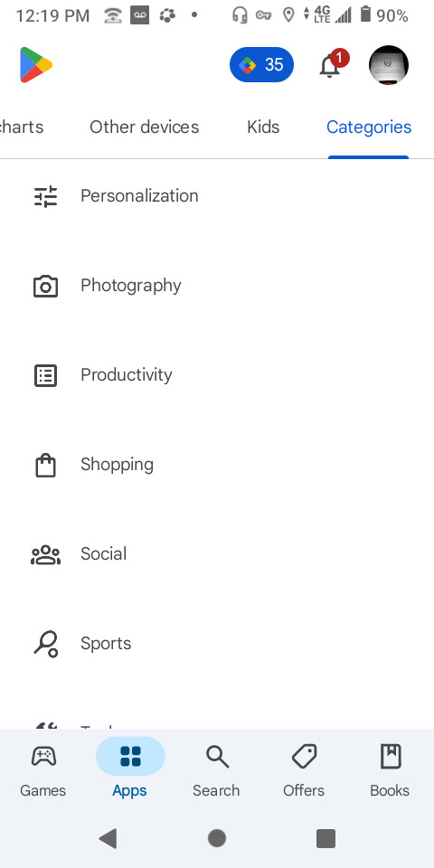Screen dimensions: 434x868
Task: Open Offers in bottom navigation
Action: pyautogui.click(x=304, y=770)
